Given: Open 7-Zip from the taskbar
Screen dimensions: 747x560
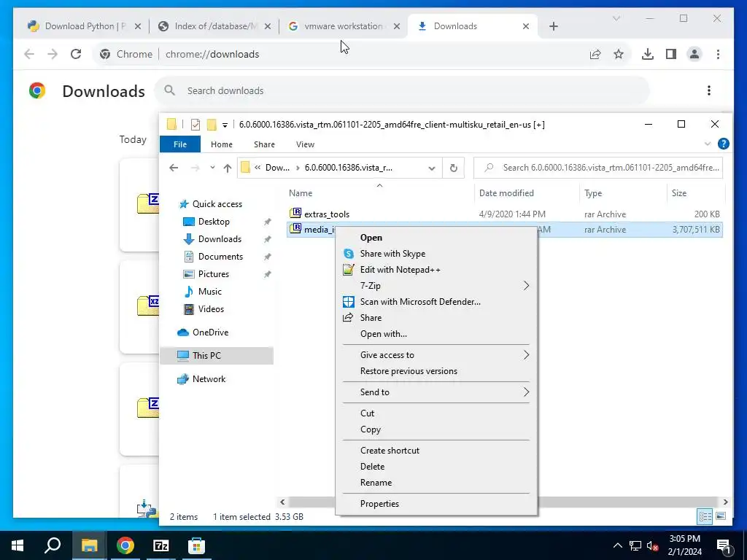Looking at the screenshot, I should 161,545.
